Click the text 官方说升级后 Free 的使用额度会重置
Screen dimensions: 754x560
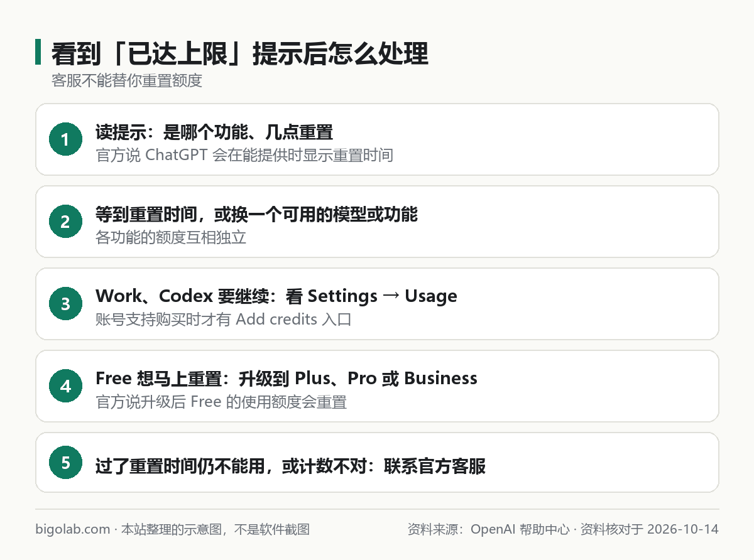[221, 402]
